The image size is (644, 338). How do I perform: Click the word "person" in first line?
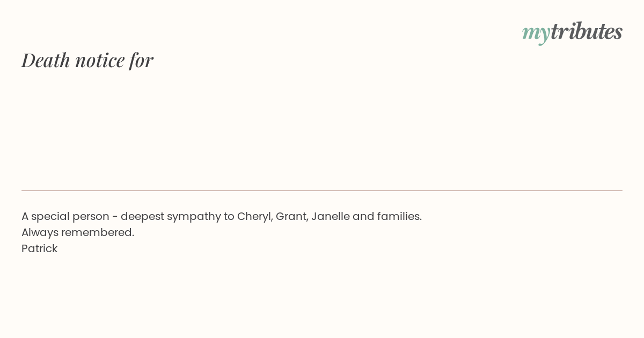pyautogui.click(x=91, y=217)
